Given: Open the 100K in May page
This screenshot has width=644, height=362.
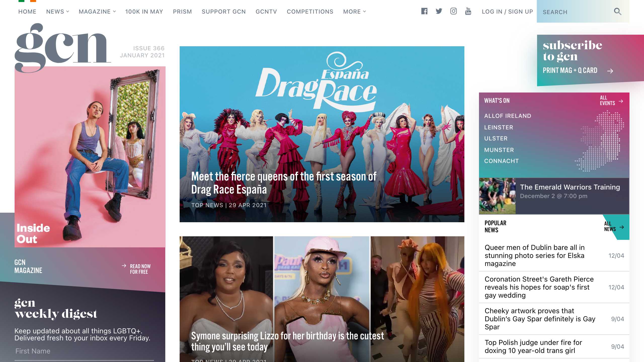Looking at the screenshot, I should (144, 12).
